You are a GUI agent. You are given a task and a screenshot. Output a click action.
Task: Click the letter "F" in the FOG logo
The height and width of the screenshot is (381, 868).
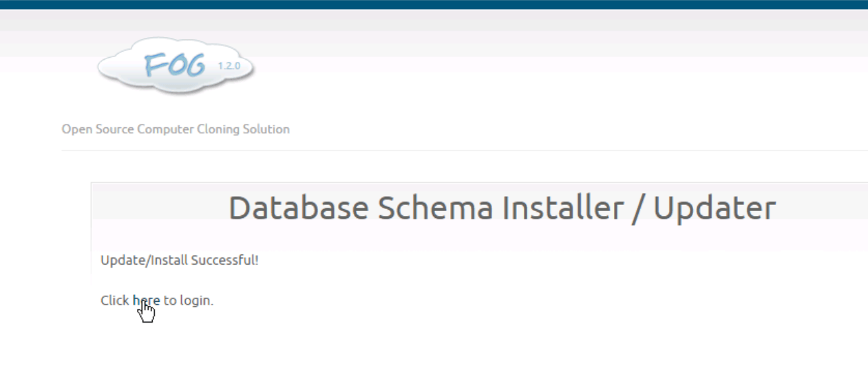tap(154, 67)
